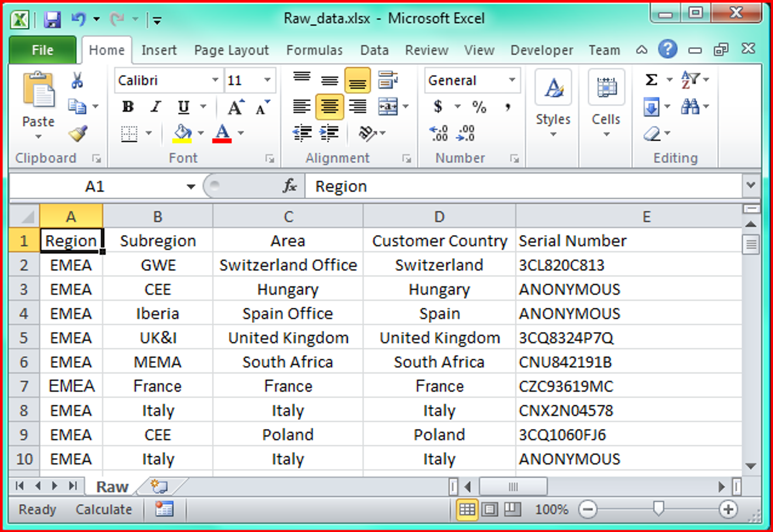Toggle bold formatting

tap(127, 107)
